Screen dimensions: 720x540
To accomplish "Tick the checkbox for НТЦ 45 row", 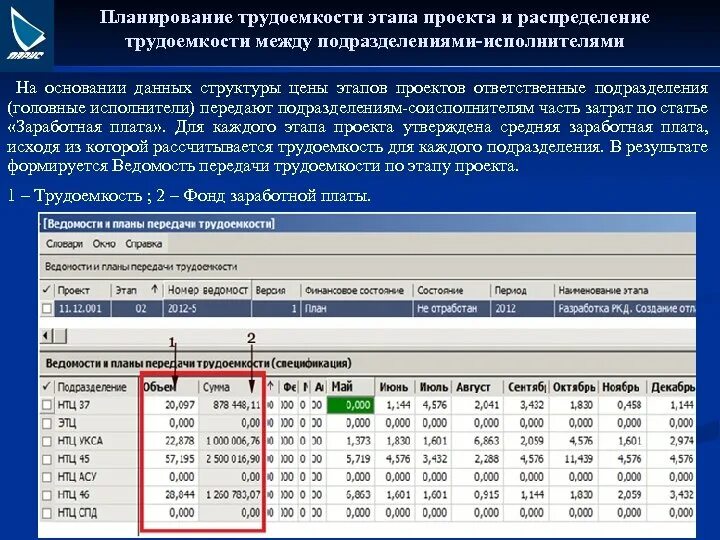I will [47, 459].
